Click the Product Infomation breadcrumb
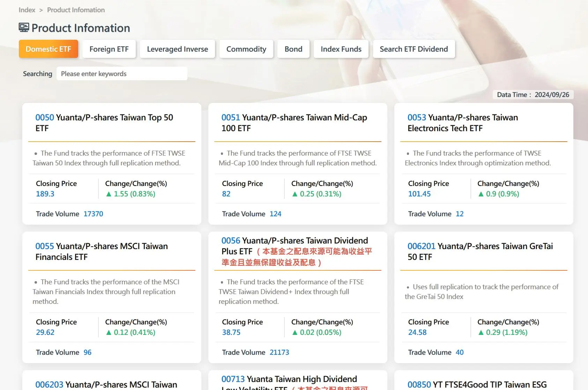Image resolution: width=588 pixels, height=390 pixels. click(x=76, y=10)
